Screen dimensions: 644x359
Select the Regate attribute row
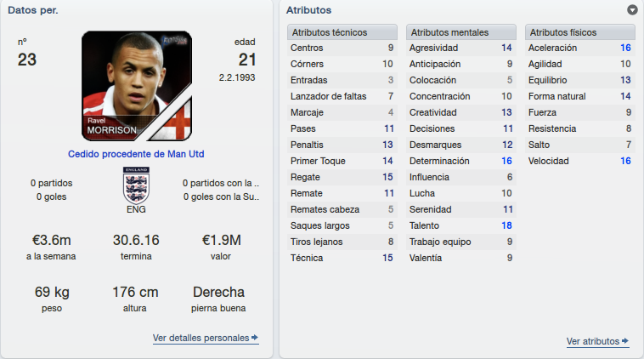342,177
